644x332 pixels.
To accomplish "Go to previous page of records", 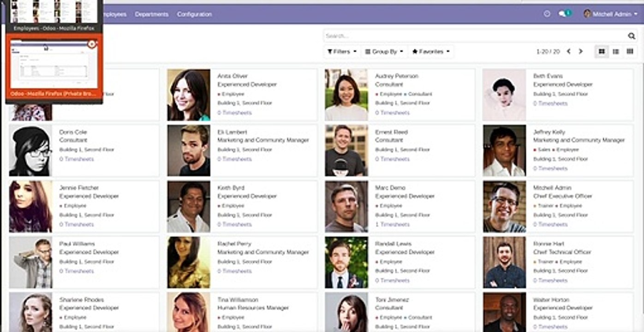I will [x=568, y=52].
